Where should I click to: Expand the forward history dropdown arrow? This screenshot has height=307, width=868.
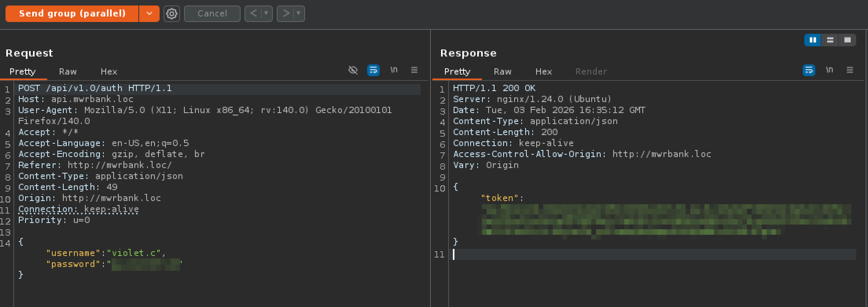tap(298, 14)
